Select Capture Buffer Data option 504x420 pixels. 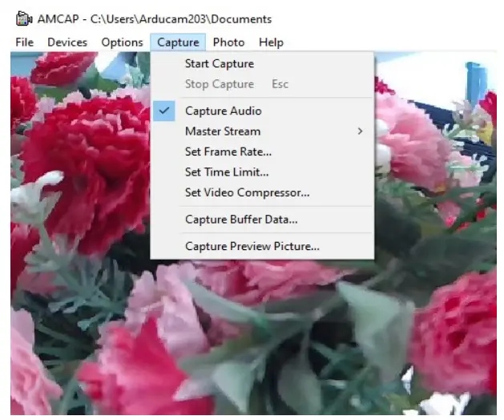point(262,220)
